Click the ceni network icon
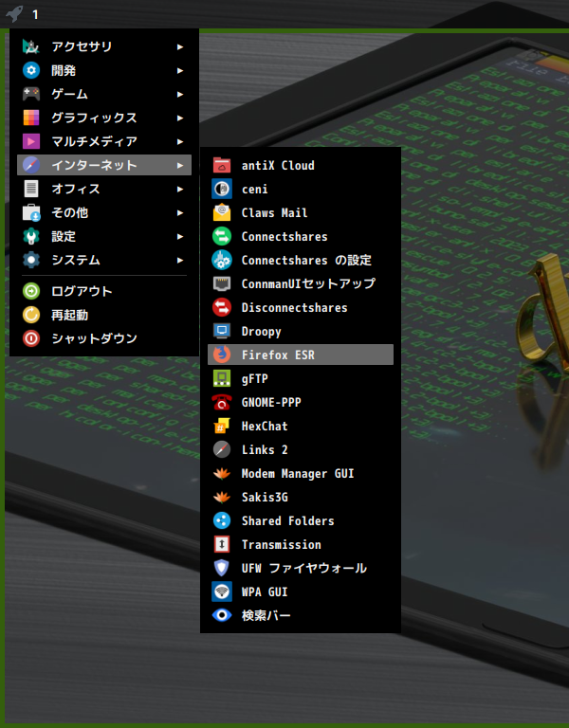The image size is (569, 728). pyautogui.click(x=222, y=189)
